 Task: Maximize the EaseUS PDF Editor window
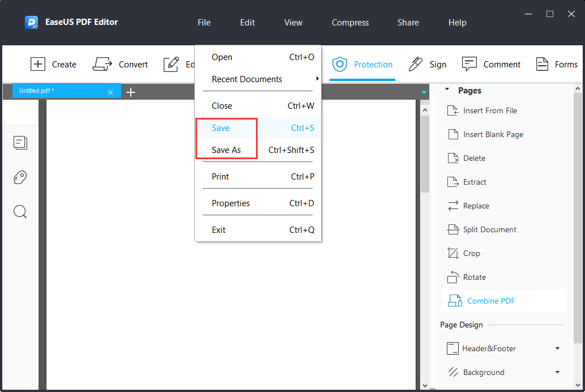549,14
